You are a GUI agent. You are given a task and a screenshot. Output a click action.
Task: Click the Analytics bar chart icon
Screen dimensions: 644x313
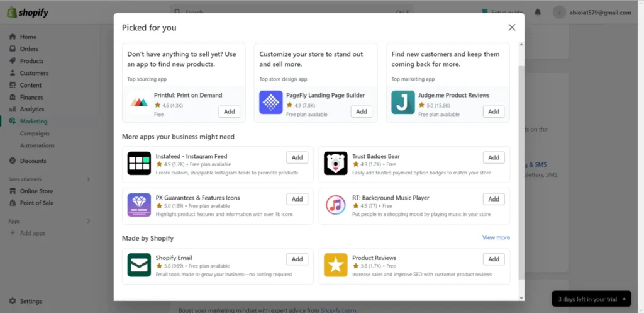(x=13, y=110)
